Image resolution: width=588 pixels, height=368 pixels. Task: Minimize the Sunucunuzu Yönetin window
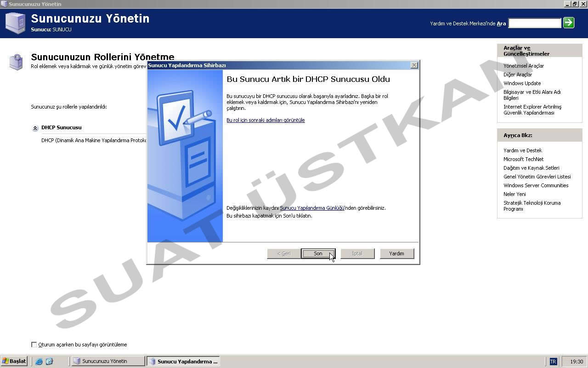(x=568, y=4)
